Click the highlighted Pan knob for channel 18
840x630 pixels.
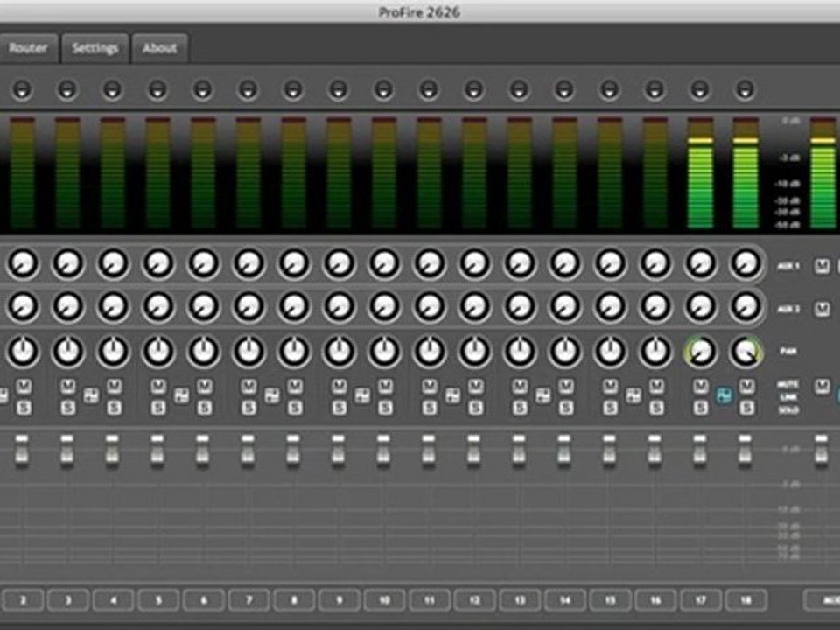tap(745, 352)
